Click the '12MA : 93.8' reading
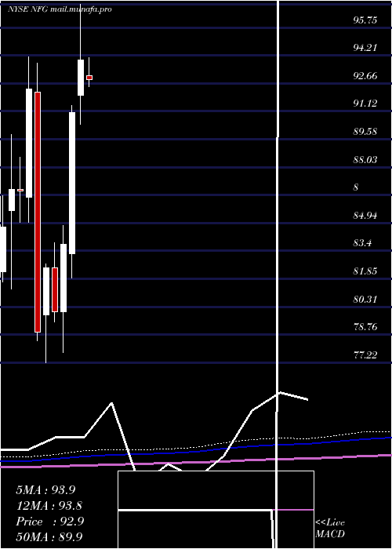 click(x=49, y=506)
